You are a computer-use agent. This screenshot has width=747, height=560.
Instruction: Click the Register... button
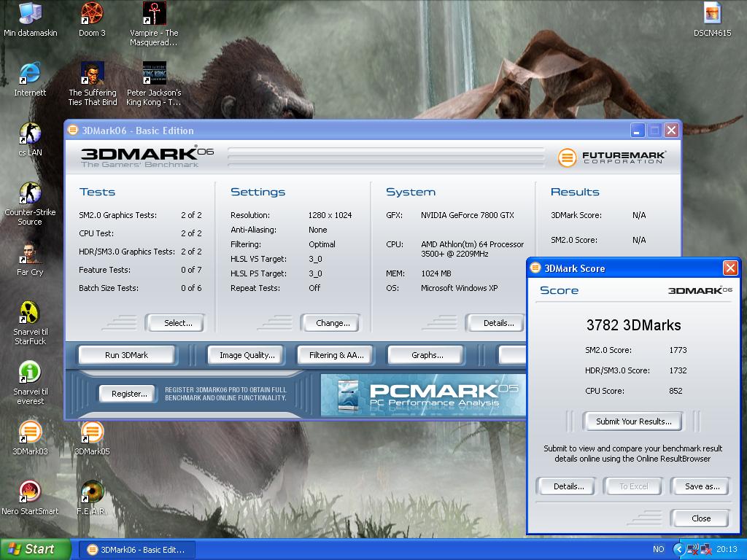pyautogui.click(x=127, y=394)
